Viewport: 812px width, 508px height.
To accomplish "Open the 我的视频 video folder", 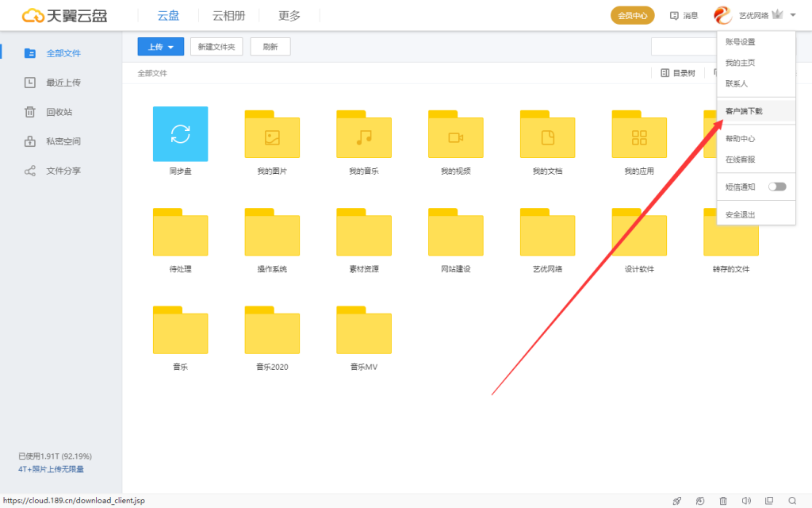I will 455,136.
